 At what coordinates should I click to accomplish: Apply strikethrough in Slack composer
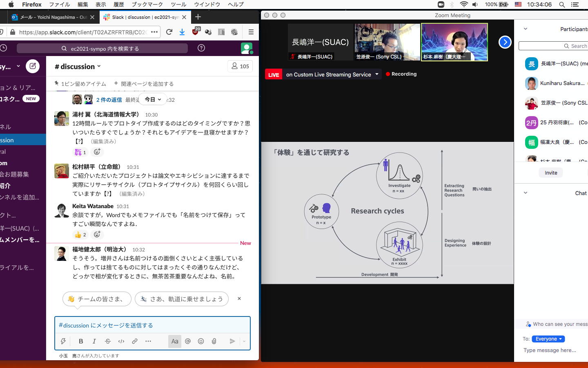pyautogui.click(x=108, y=341)
